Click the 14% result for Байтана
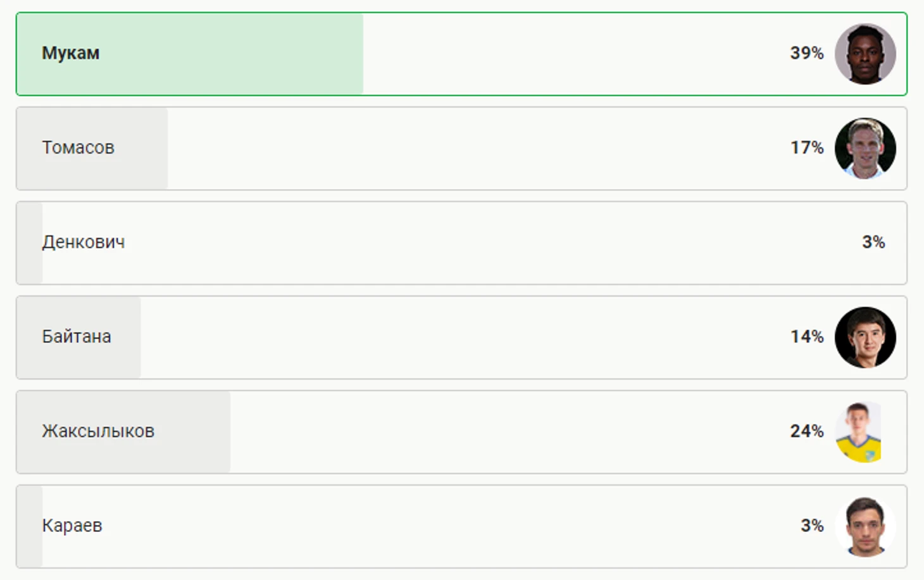Image resolution: width=924 pixels, height=580 pixels. [807, 336]
